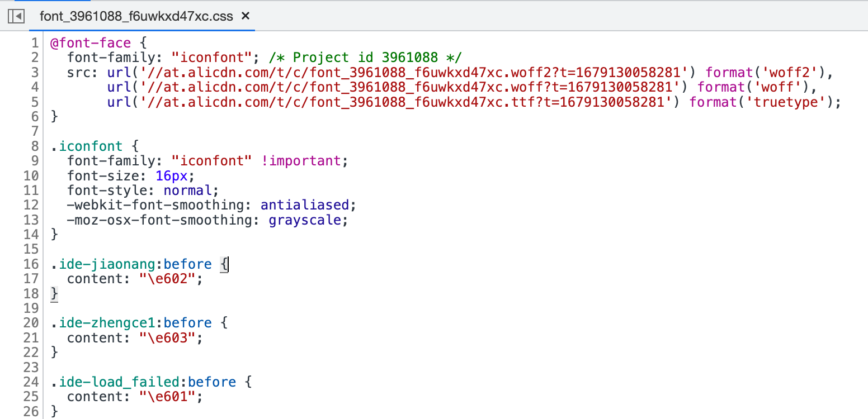Close the font_3961088_f6uwkxd47xc.css tab

point(245,16)
